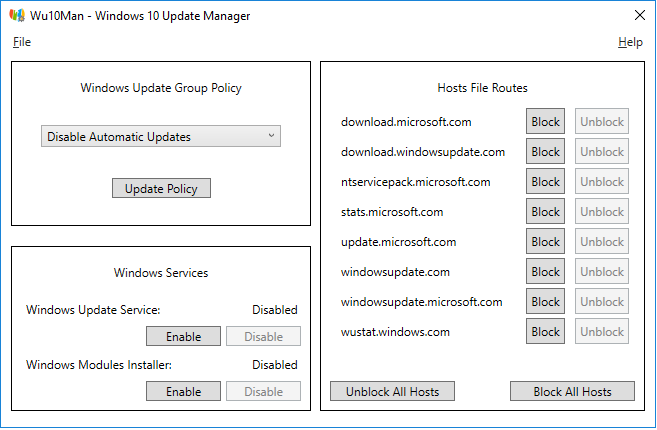Viewport: 657px width, 430px height.
Task: Unblock update.microsoft.com host
Action: [602, 242]
